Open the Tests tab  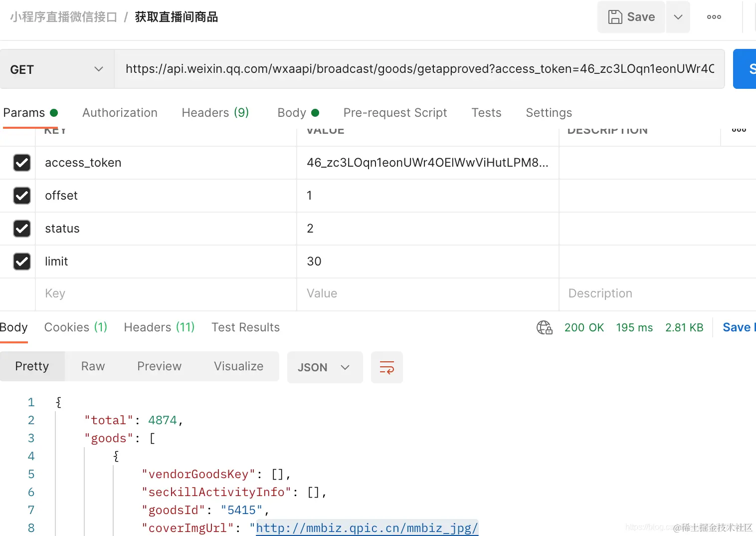(x=486, y=113)
